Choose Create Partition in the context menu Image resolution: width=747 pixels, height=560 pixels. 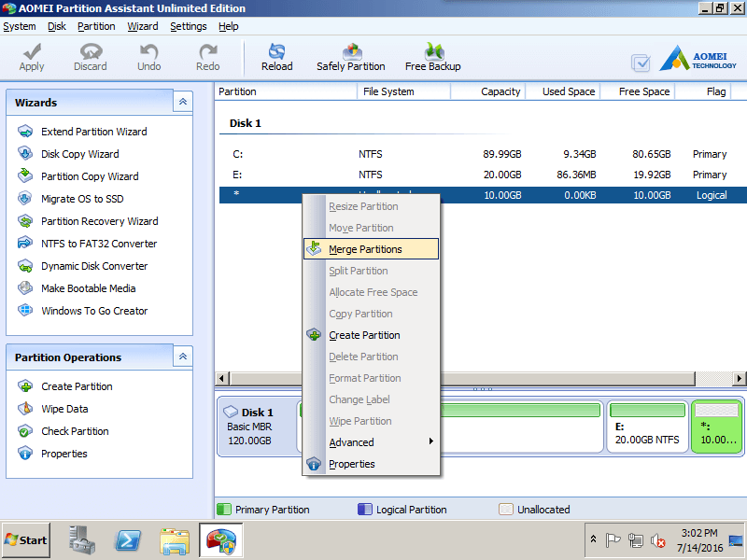(371, 335)
